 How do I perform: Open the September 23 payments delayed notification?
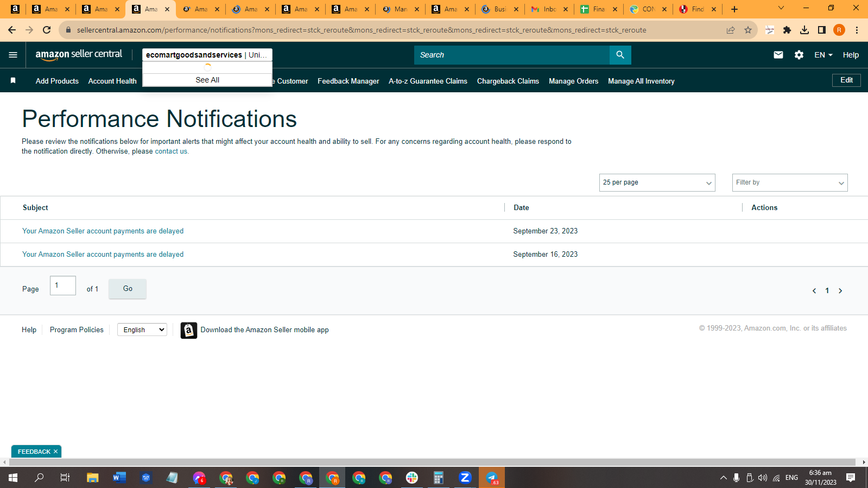pos(103,231)
